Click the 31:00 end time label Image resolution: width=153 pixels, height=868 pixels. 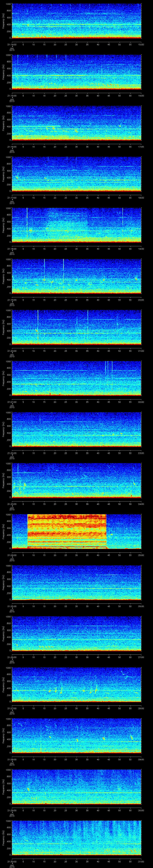point(141,861)
